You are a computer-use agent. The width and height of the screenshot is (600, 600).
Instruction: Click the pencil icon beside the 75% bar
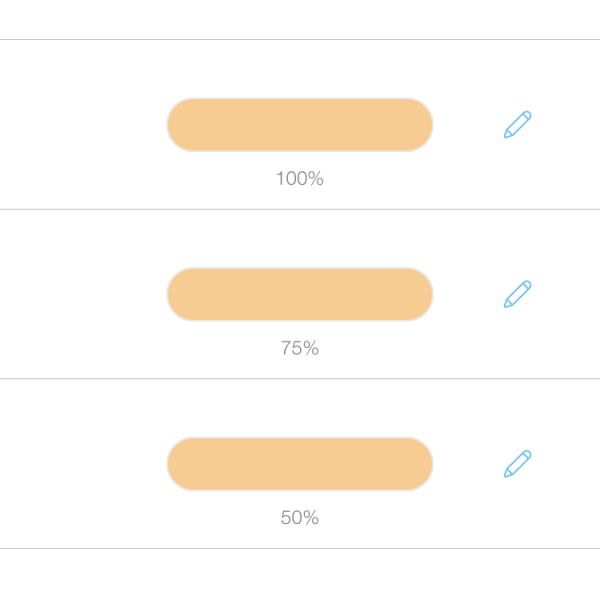[x=517, y=294]
